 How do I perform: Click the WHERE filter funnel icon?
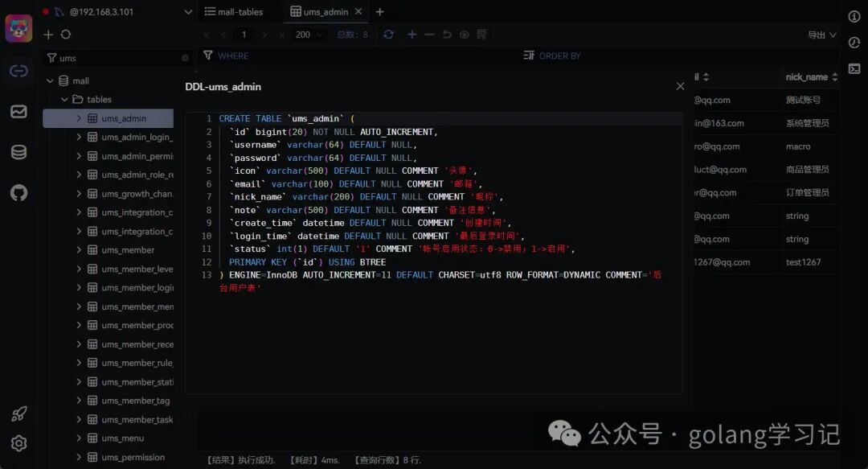click(x=208, y=56)
